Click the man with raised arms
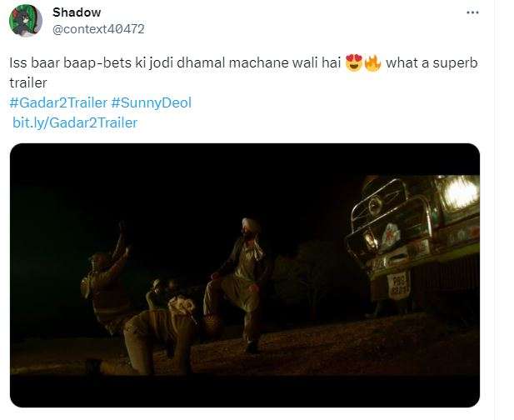Image resolution: width=514 pixels, height=420 pixels. 107,278
